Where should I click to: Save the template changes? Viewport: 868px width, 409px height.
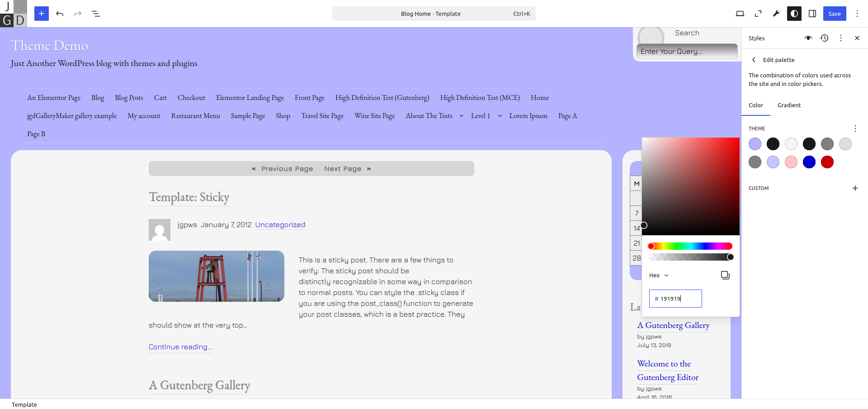pos(834,14)
